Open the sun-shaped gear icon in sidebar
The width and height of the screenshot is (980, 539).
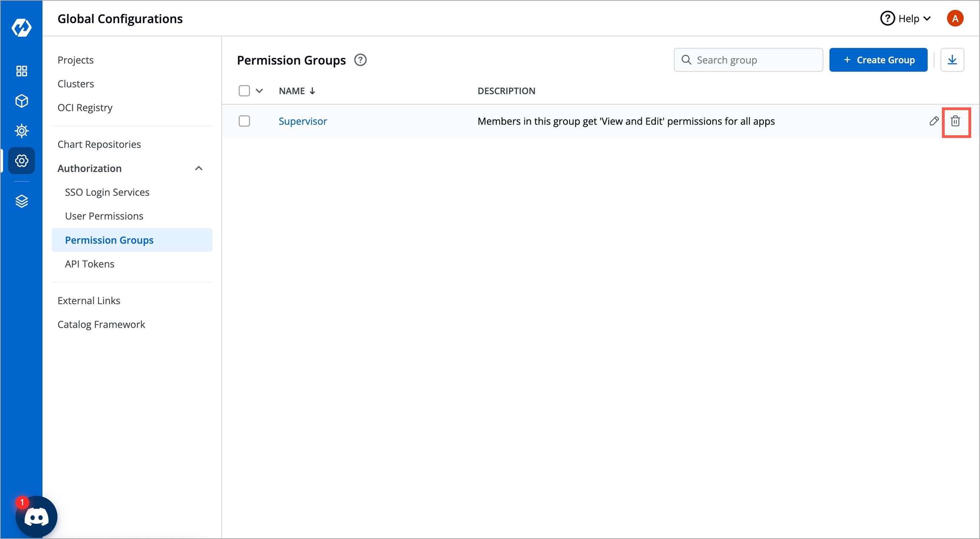21,131
